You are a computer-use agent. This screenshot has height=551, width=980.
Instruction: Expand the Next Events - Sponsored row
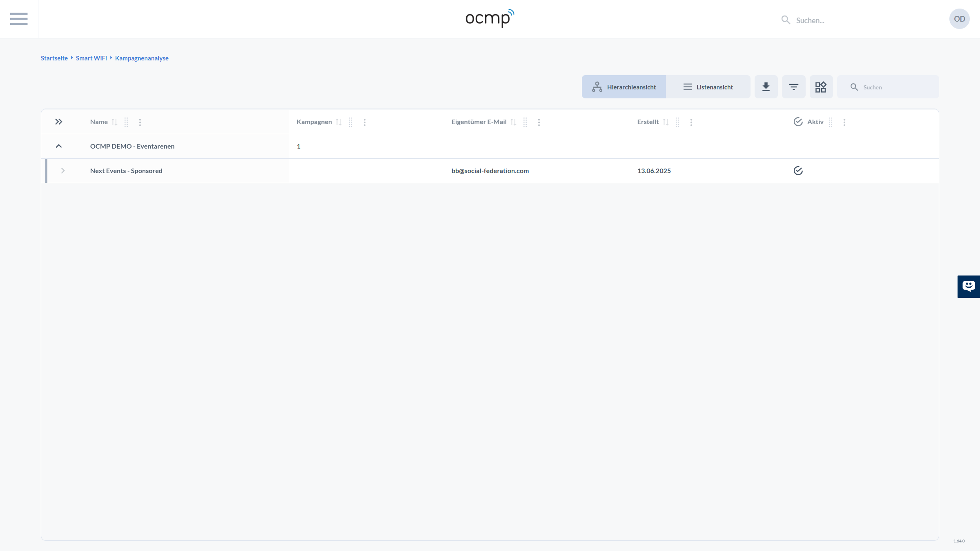coord(63,171)
